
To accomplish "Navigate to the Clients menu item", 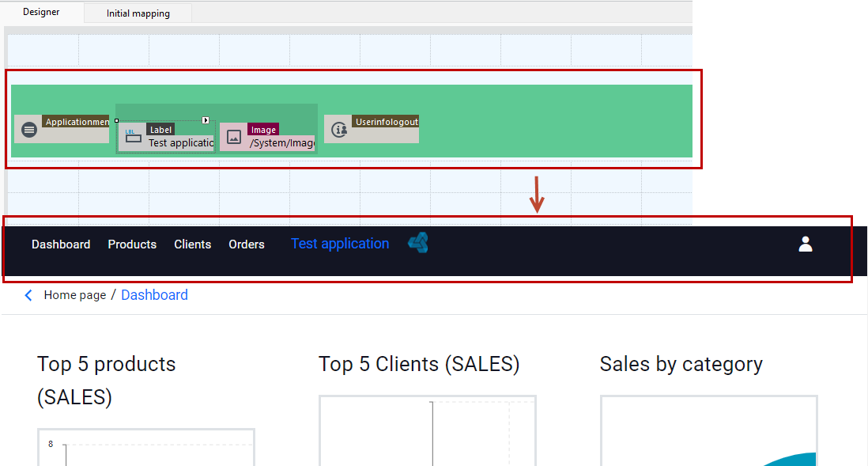I will click(x=193, y=244).
